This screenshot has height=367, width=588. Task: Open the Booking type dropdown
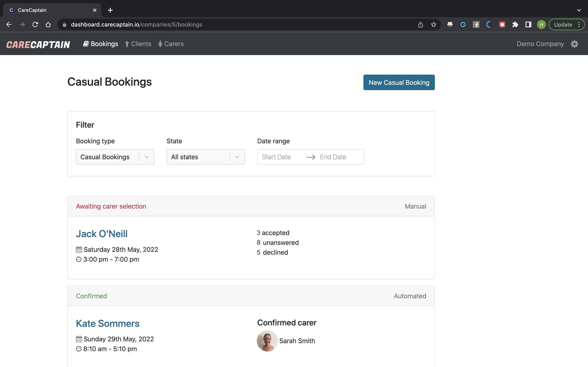[x=115, y=157]
